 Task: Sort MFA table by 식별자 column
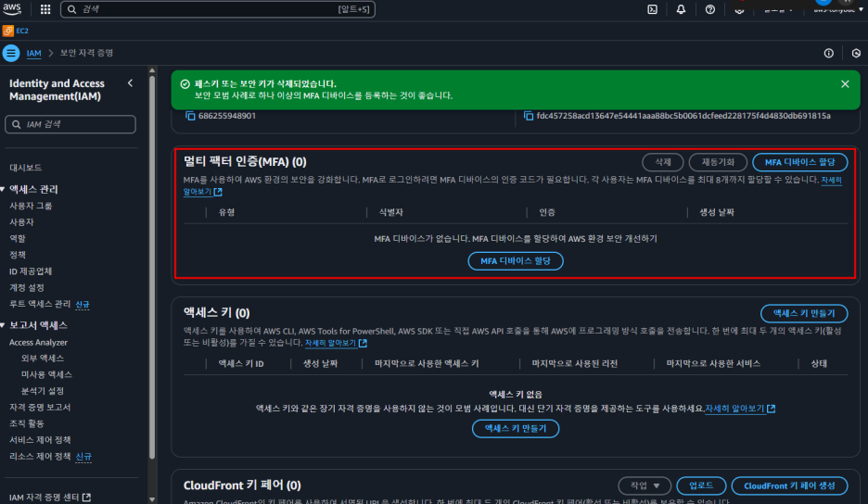[390, 212]
